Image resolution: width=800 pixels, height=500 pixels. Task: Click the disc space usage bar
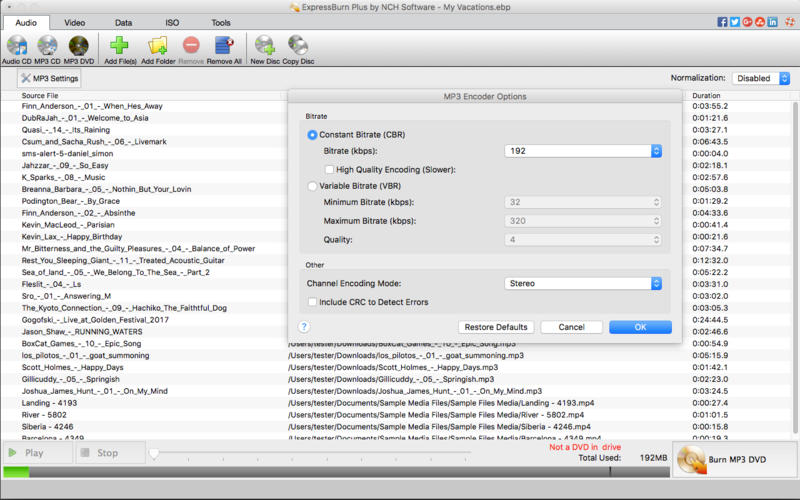[336, 472]
